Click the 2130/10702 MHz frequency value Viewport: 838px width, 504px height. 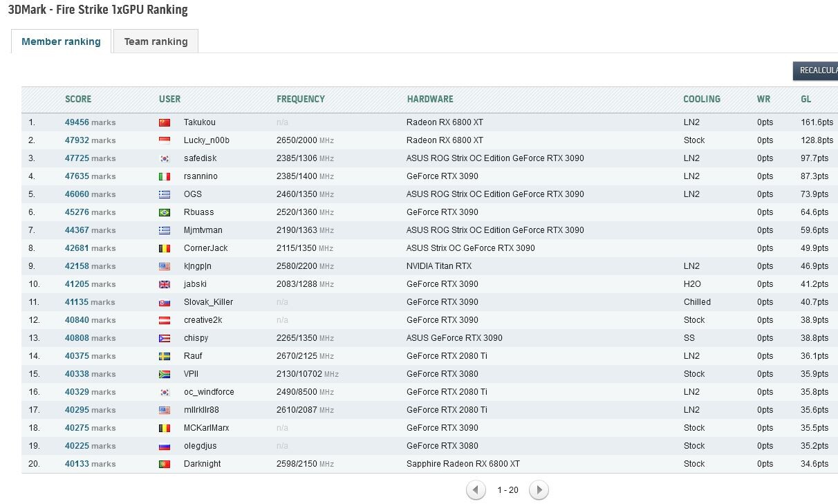[x=308, y=374]
